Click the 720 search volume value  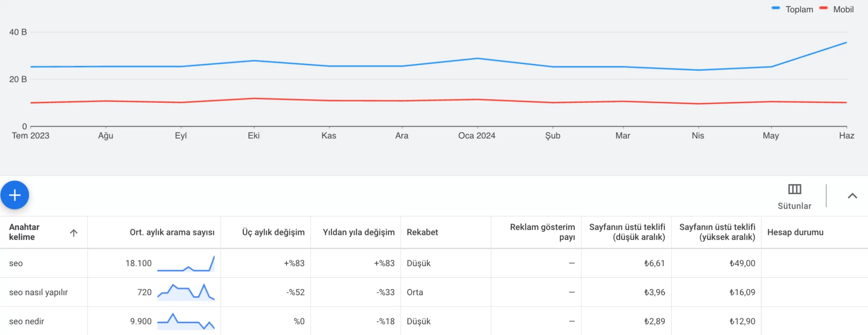[144, 292]
